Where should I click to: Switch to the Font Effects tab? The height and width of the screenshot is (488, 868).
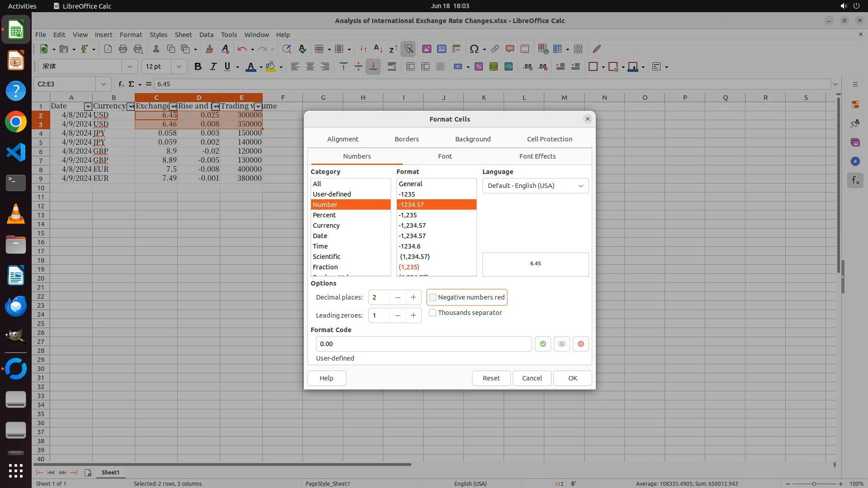point(537,156)
